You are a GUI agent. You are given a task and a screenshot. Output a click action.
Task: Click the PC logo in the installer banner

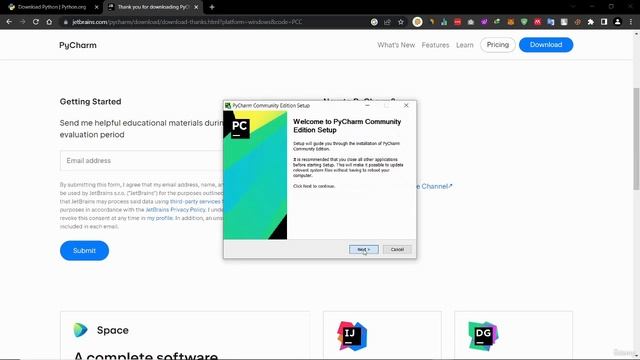pos(240,128)
